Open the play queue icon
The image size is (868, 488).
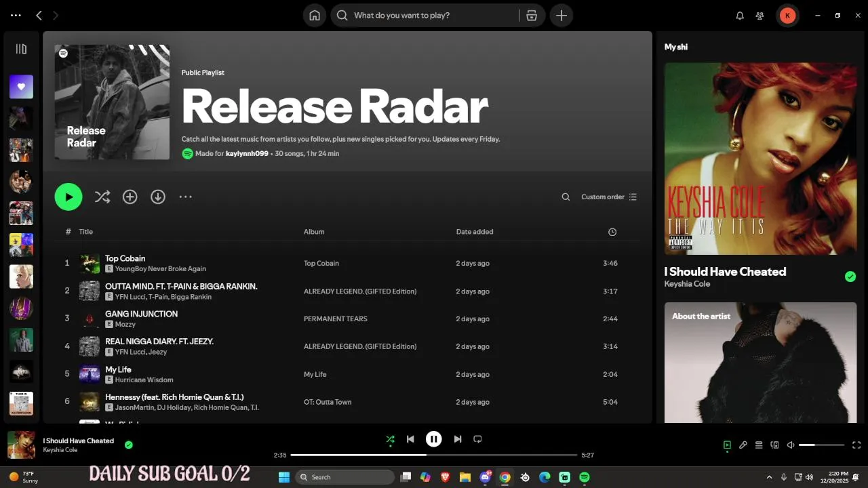point(759,445)
